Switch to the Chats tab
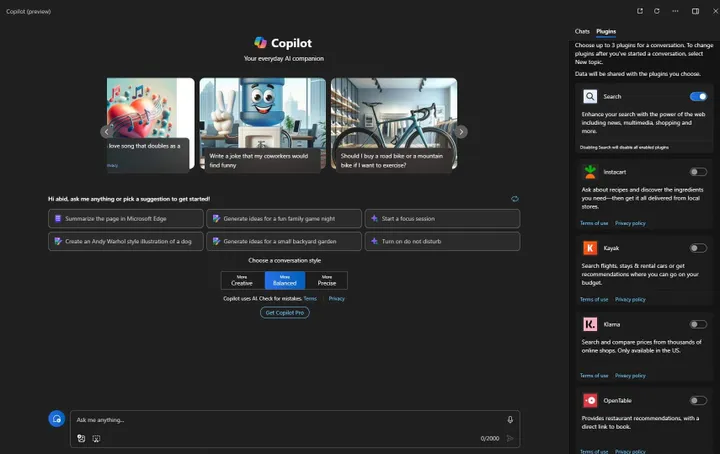 click(x=582, y=31)
